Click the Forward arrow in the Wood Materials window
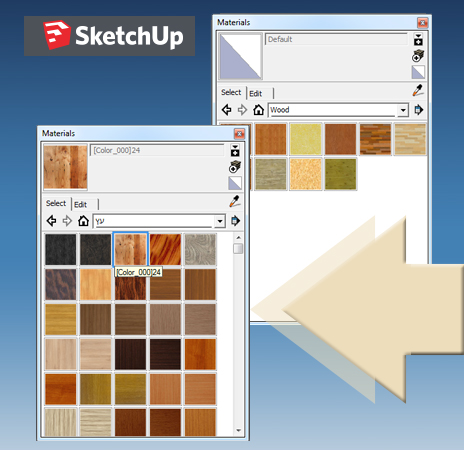The image size is (464, 450). click(242, 110)
